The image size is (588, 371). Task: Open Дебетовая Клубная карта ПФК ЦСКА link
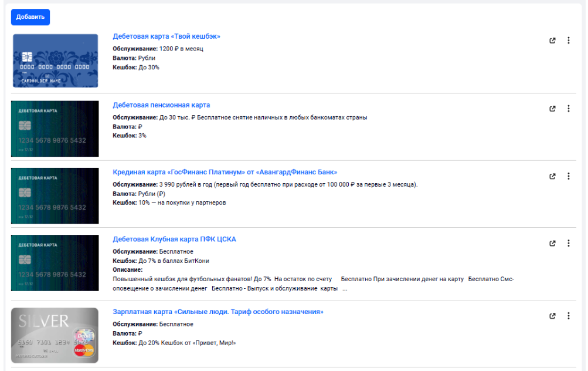[174, 239]
